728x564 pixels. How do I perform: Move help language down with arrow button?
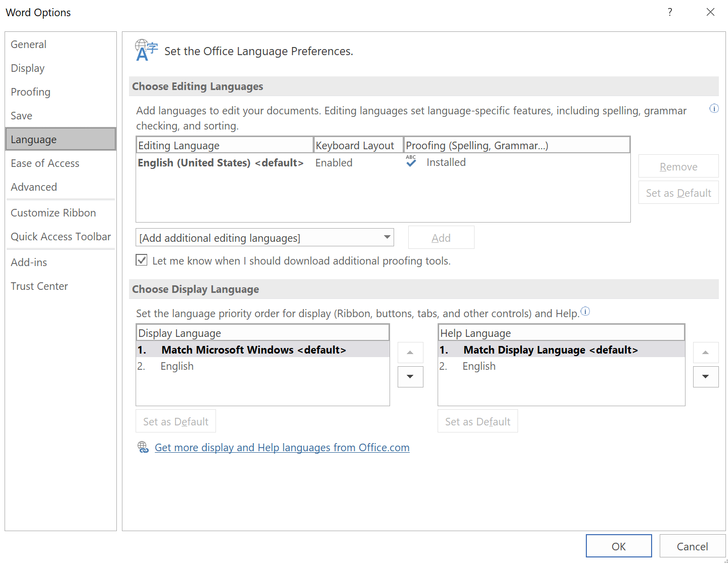pos(706,377)
